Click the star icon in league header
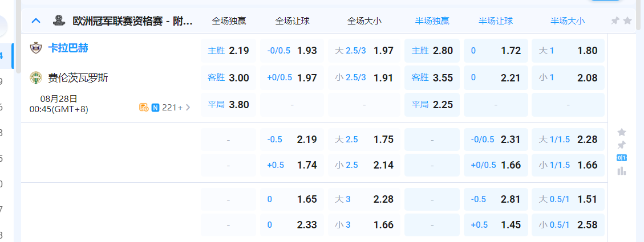The height and width of the screenshot is (242, 644). pyautogui.click(x=627, y=21)
